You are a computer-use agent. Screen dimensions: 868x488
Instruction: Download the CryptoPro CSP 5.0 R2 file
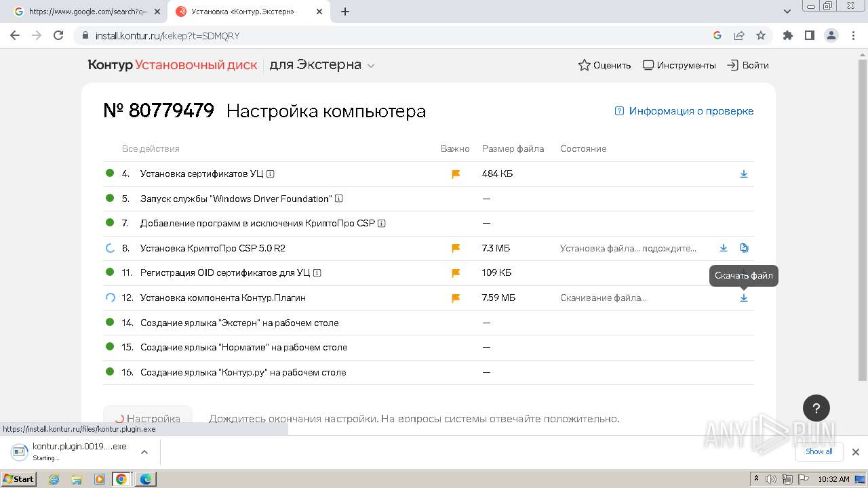[x=724, y=248]
